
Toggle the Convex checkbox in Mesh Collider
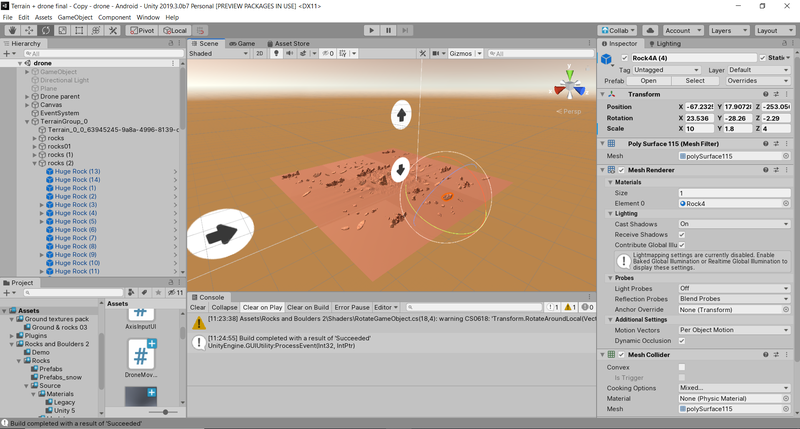point(682,366)
